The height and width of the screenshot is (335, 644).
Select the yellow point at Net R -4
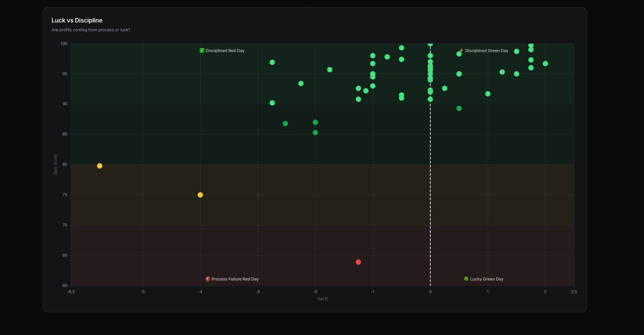pos(200,195)
